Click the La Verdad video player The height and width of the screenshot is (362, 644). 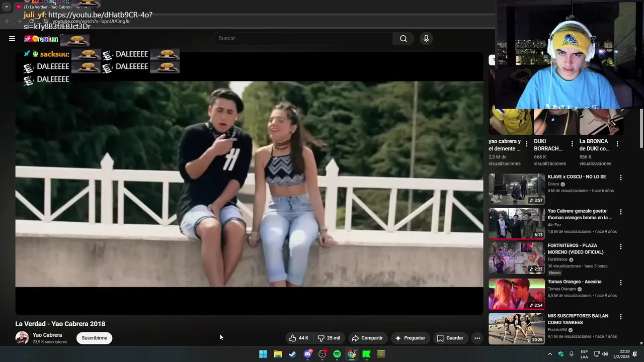[x=249, y=184]
